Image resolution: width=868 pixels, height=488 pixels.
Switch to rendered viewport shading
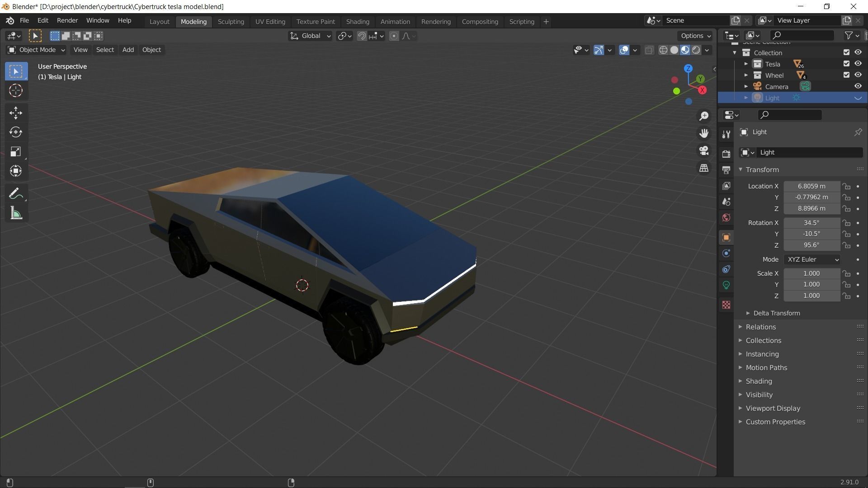pyautogui.click(x=696, y=50)
